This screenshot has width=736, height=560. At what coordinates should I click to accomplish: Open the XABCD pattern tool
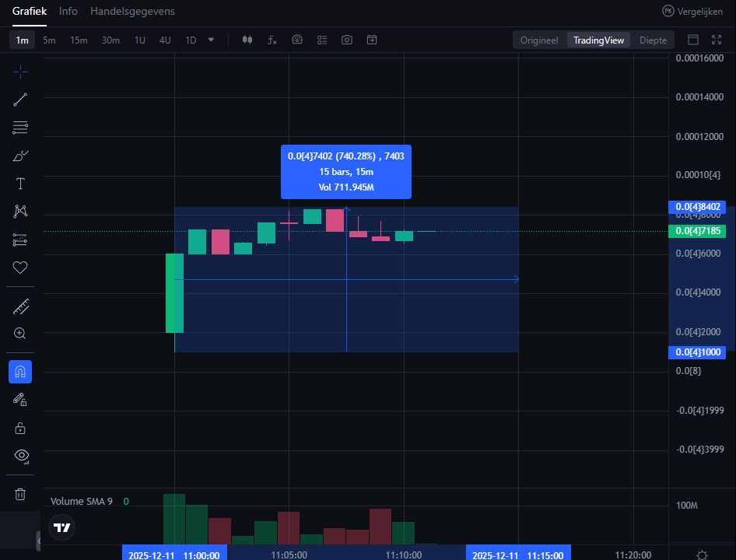coord(19,212)
